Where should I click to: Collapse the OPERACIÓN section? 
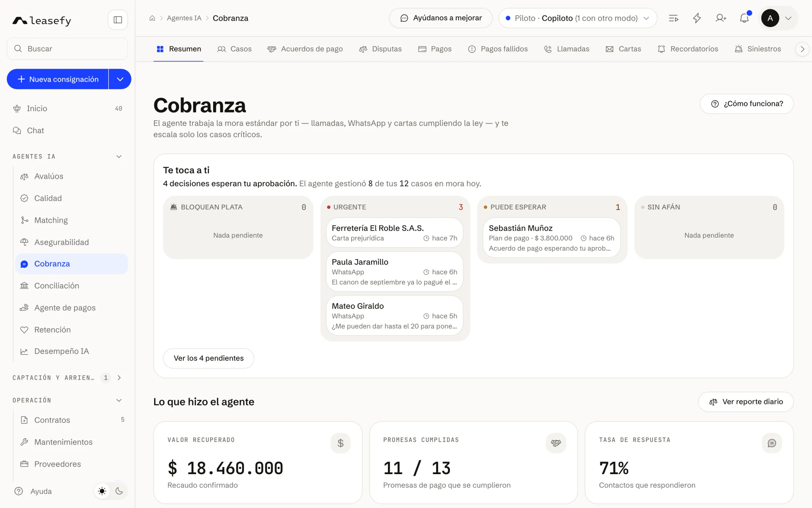click(119, 400)
